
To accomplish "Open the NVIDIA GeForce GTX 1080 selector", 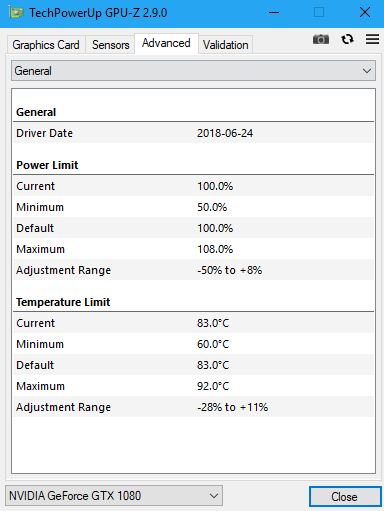I will [x=114, y=496].
